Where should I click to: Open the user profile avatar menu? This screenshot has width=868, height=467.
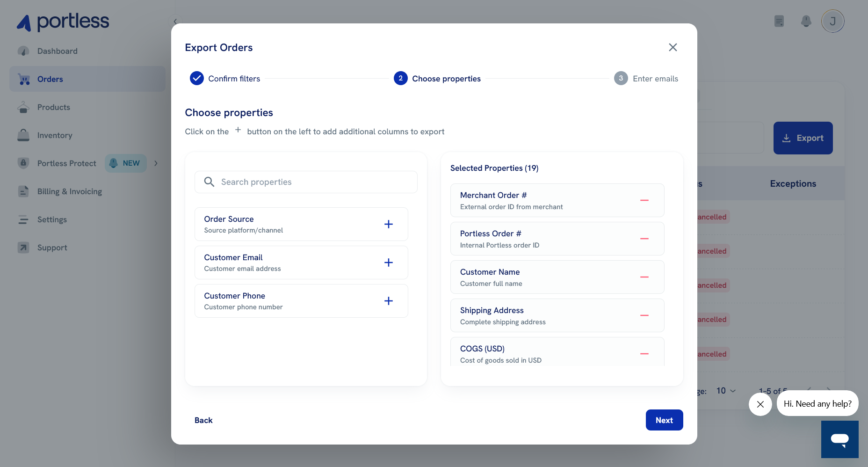point(832,21)
